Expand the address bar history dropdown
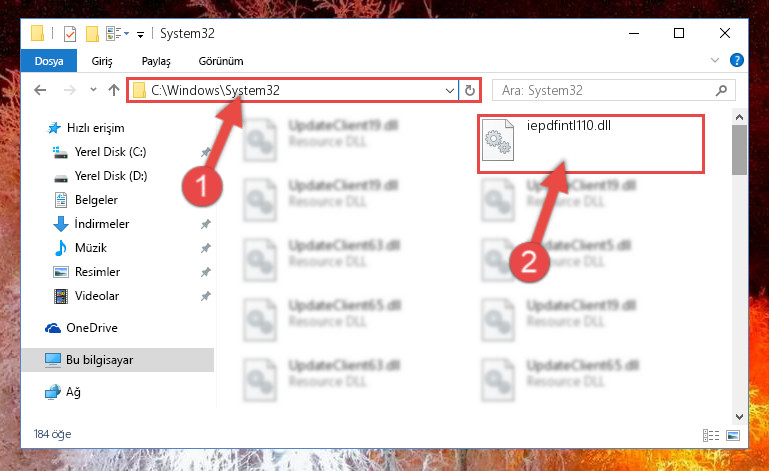 449,90
